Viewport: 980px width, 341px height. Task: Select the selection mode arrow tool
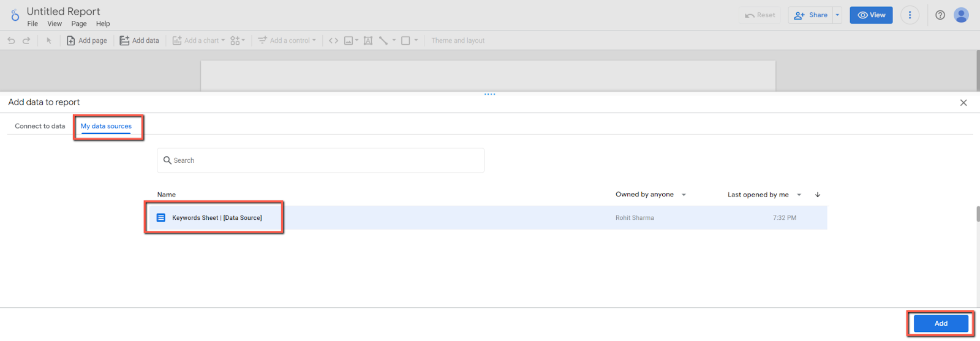click(49, 40)
